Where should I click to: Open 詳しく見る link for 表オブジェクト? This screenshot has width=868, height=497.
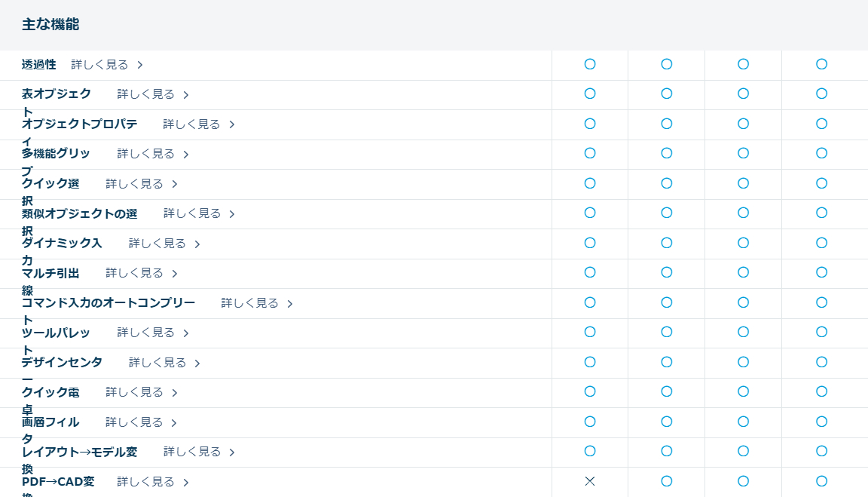[x=146, y=94]
